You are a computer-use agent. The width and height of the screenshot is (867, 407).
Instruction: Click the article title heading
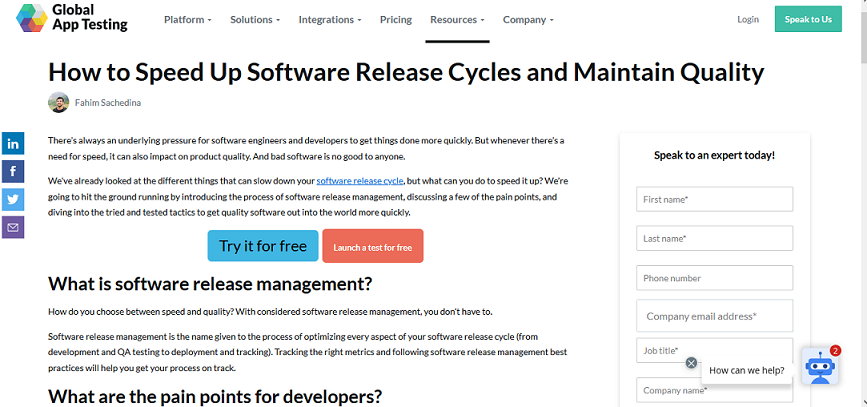click(x=406, y=72)
